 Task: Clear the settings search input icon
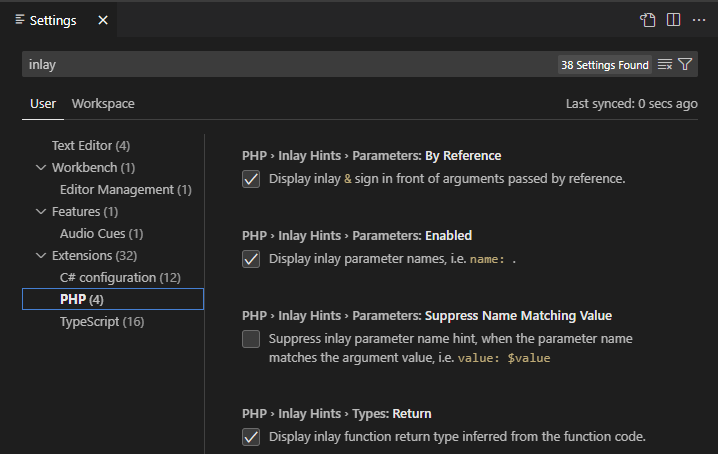[665, 65]
